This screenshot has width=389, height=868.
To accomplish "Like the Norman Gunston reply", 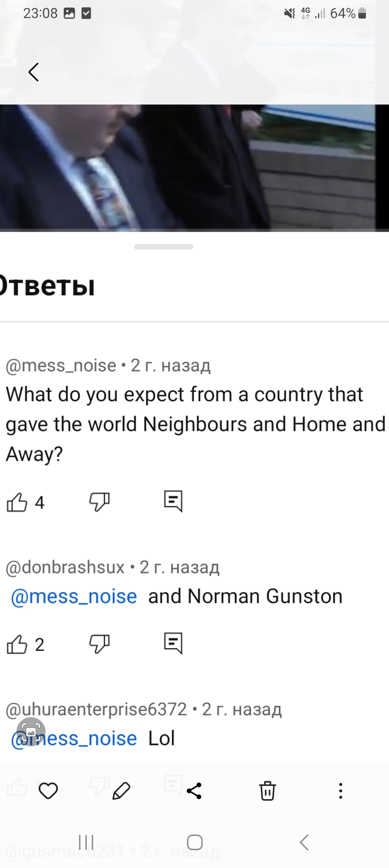I will 17,644.
